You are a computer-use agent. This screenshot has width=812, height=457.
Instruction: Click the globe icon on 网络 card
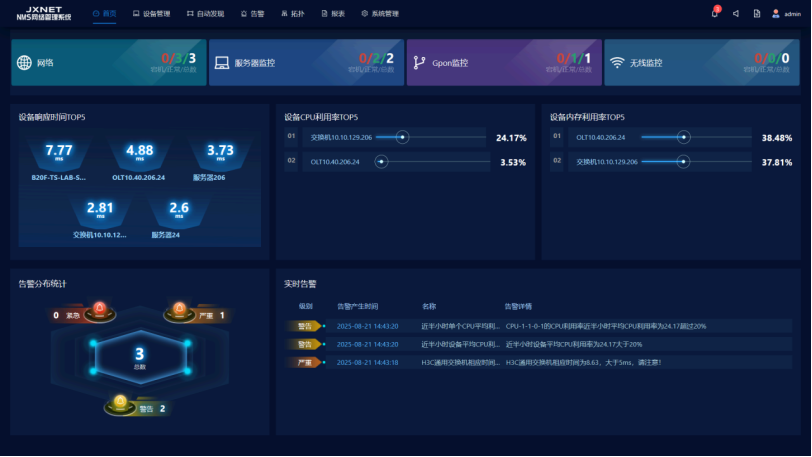click(24, 63)
